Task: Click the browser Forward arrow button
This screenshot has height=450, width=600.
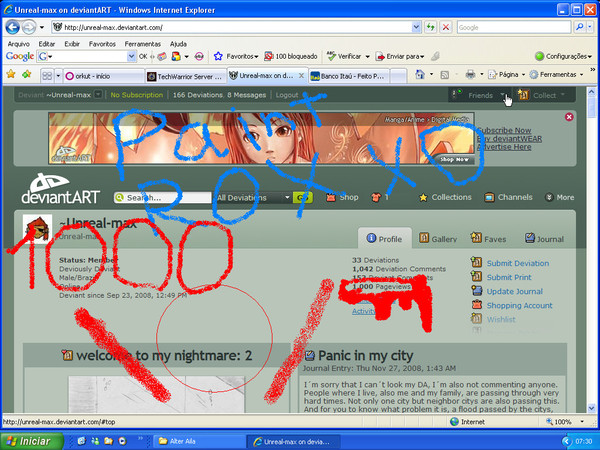Action: (29, 27)
